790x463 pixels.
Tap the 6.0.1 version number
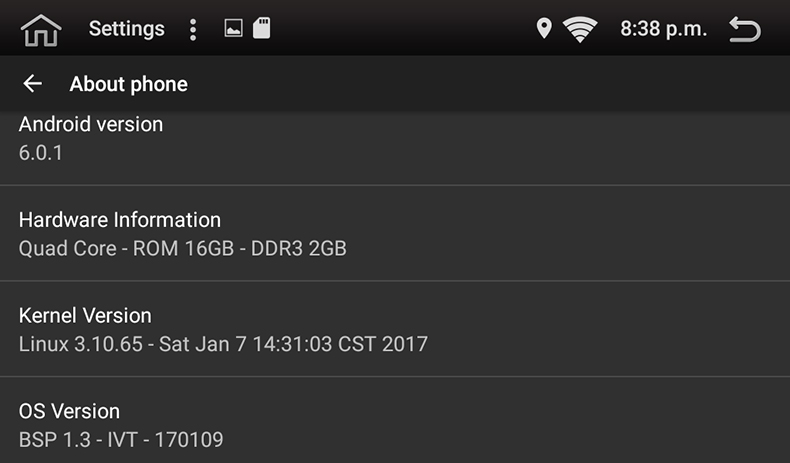click(x=41, y=153)
